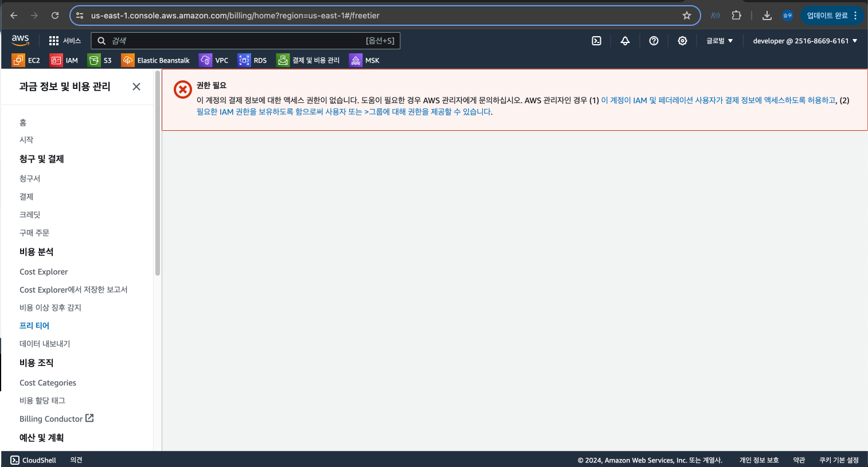Image resolution: width=868 pixels, height=467 pixels.
Task: Click 의견 feedback in footer
Action: point(76,460)
